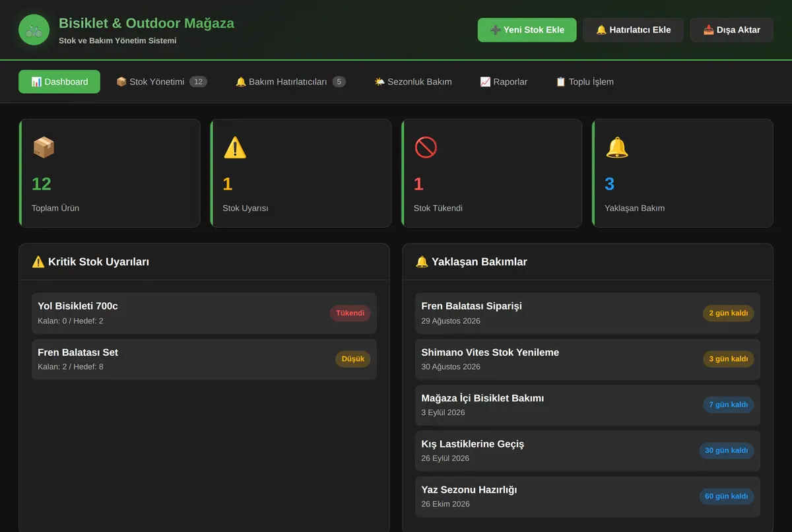This screenshot has width=792, height=532.
Task: Open the Mağaza İçi Bisiklet Bakımı reminder
Action: pos(587,405)
